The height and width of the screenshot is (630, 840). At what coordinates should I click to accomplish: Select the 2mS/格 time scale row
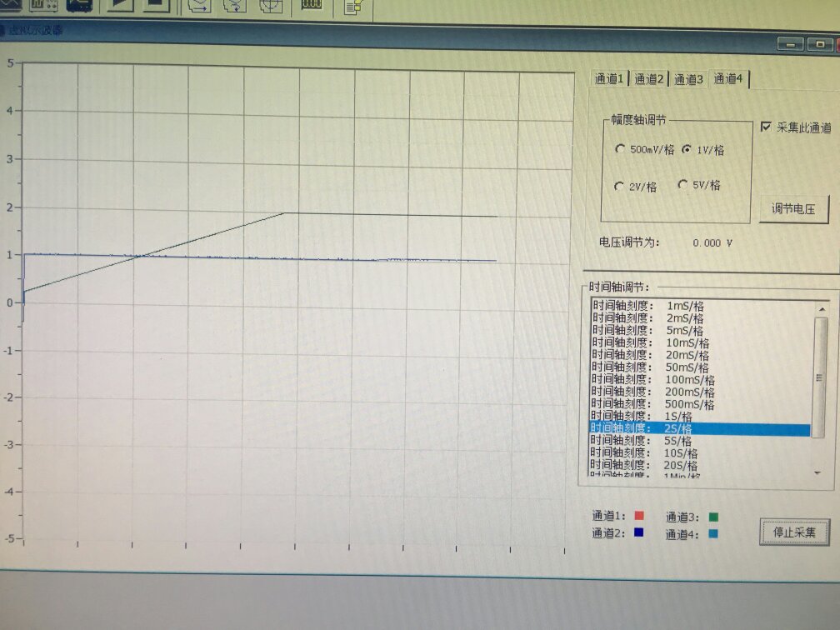[x=702, y=318]
